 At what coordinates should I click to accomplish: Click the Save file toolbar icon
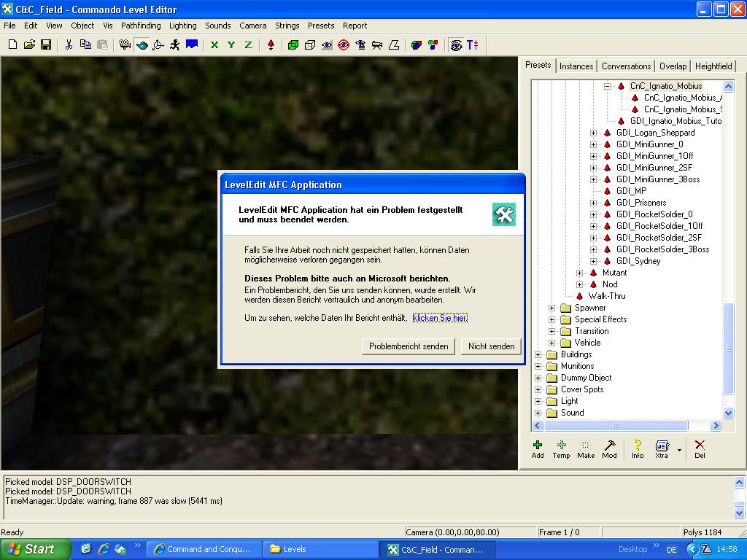click(46, 45)
